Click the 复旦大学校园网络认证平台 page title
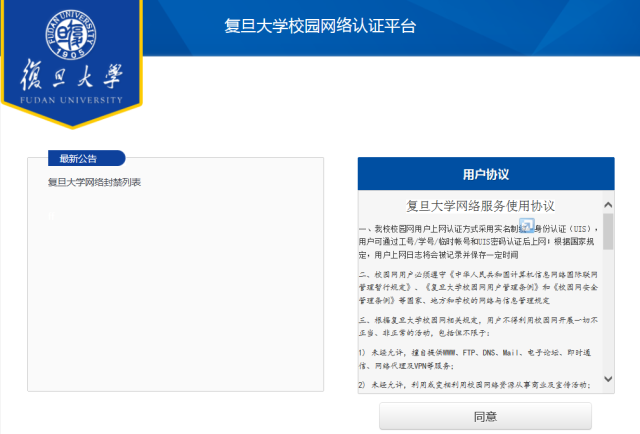640x434 pixels. [x=320, y=26]
